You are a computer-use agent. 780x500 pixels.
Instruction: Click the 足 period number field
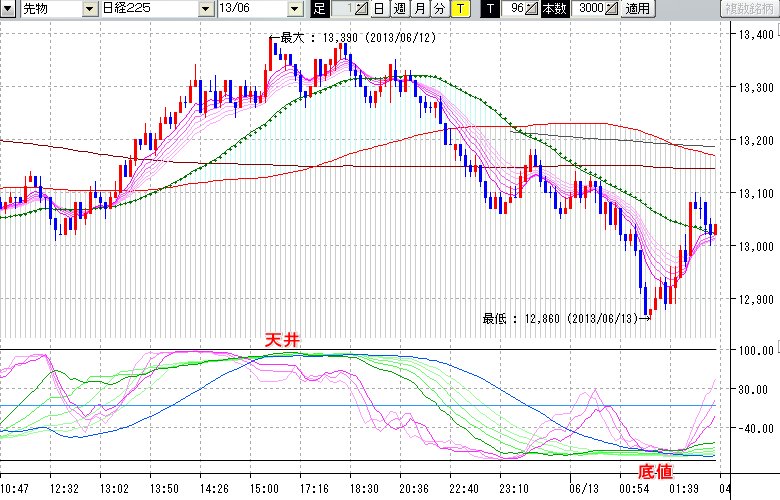(342, 9)
